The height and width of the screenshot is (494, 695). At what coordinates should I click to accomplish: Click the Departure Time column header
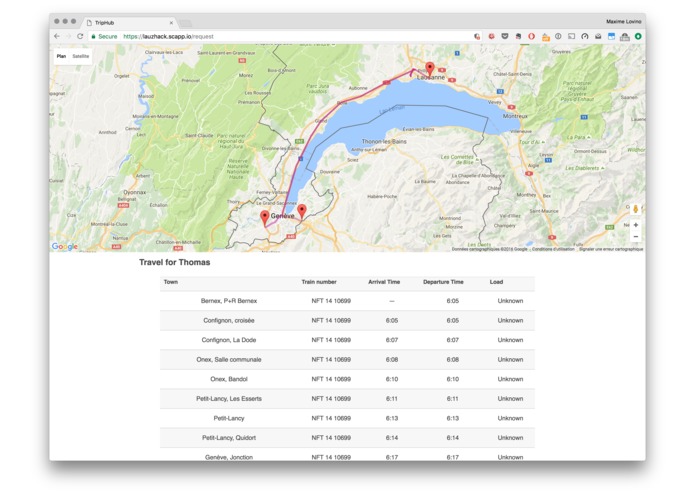(x=443, y=282)
